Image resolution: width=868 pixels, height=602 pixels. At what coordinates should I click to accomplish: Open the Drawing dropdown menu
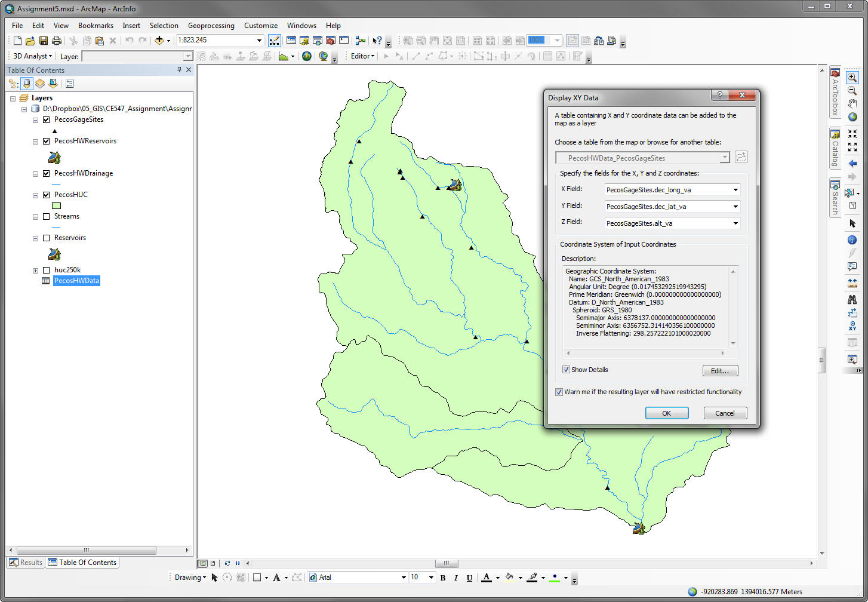190,578
